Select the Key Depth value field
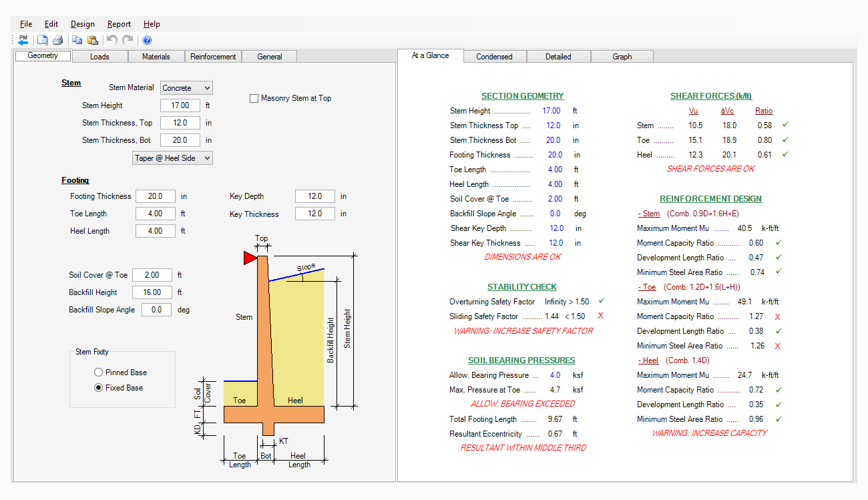The height and width of the screenshot is (500, 868). click(x=314, y=196)
